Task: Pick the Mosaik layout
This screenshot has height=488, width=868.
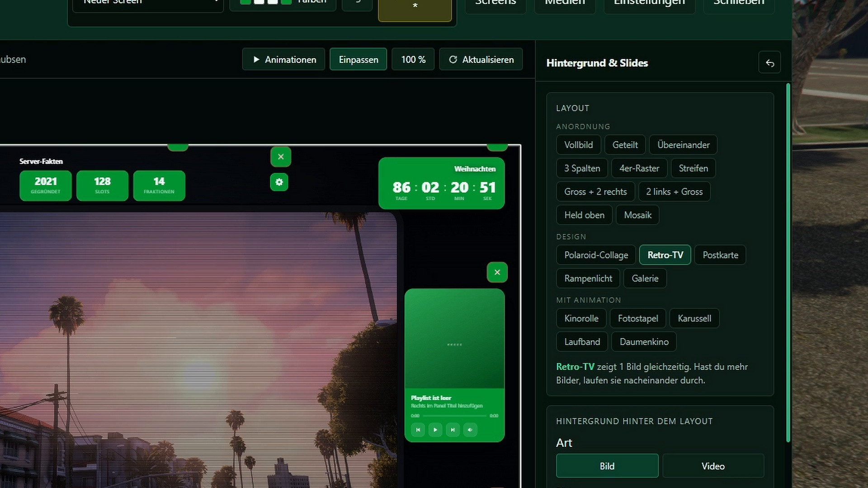Action: coord(638,216)
